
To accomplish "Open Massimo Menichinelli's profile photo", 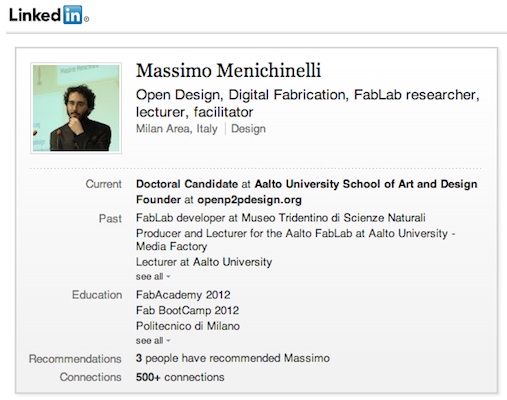I will tap(76, 108).
